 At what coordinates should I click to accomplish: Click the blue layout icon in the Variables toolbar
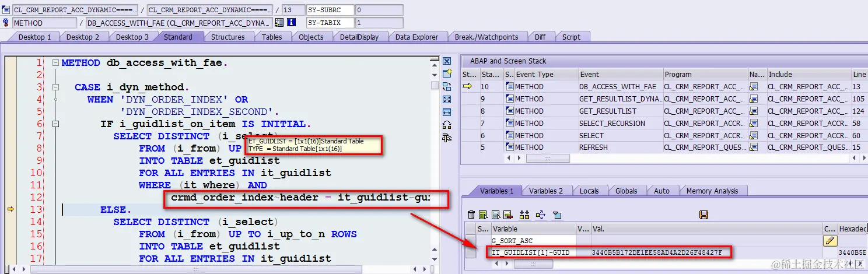pos(557,215)
